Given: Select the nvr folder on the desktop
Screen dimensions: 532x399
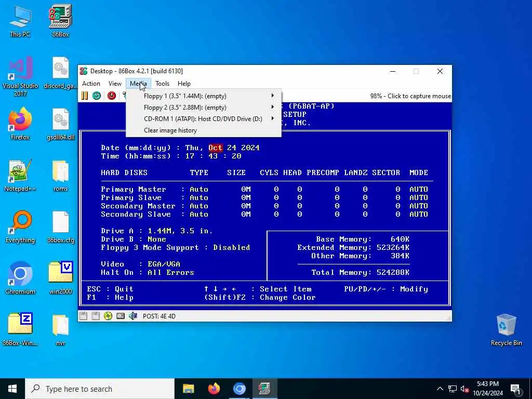Looking at the screenshot, I should coord(60,330).
